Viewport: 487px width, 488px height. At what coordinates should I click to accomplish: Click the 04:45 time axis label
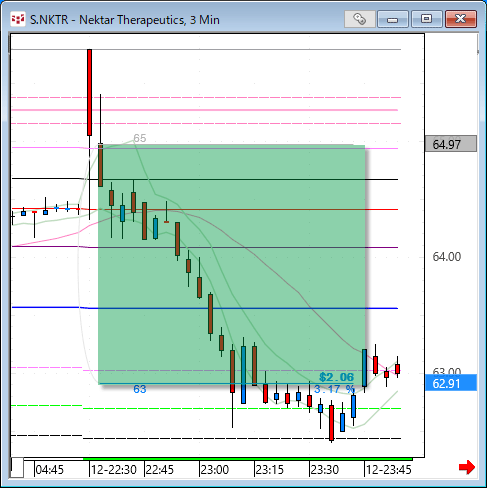point(49,470)
